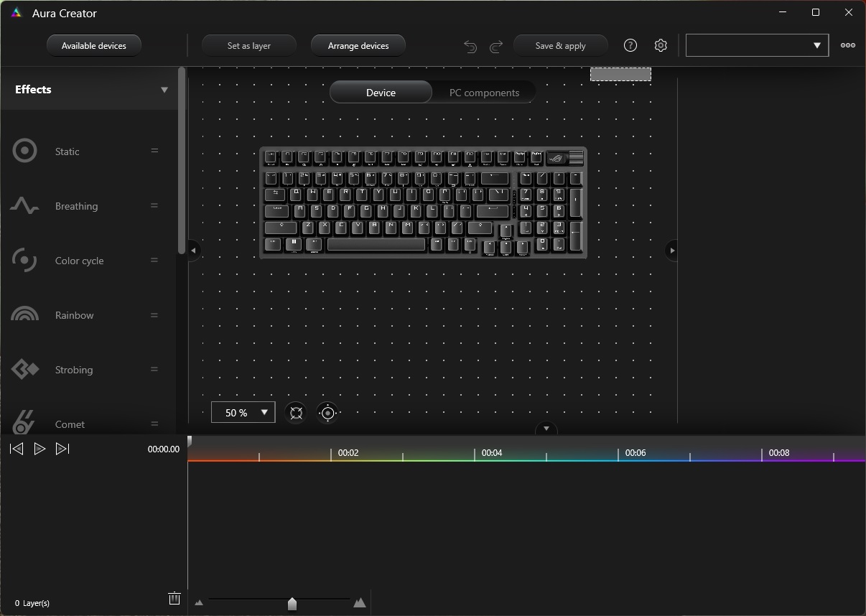The height and width of the screenshot is (616, 866).
Task: Click the Comet effect label
Action: click(x=70, y=424)
